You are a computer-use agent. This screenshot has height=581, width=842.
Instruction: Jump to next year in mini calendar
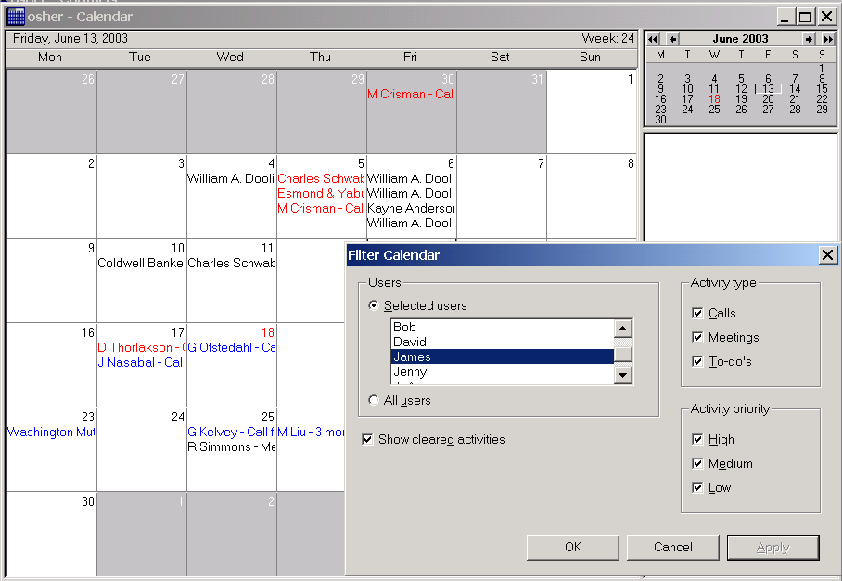828,39
